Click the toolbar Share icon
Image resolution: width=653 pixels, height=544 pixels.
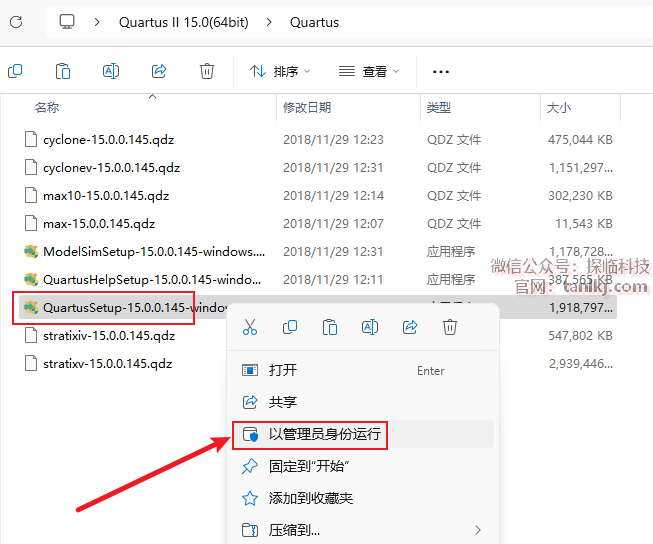[x=159, y=71]
